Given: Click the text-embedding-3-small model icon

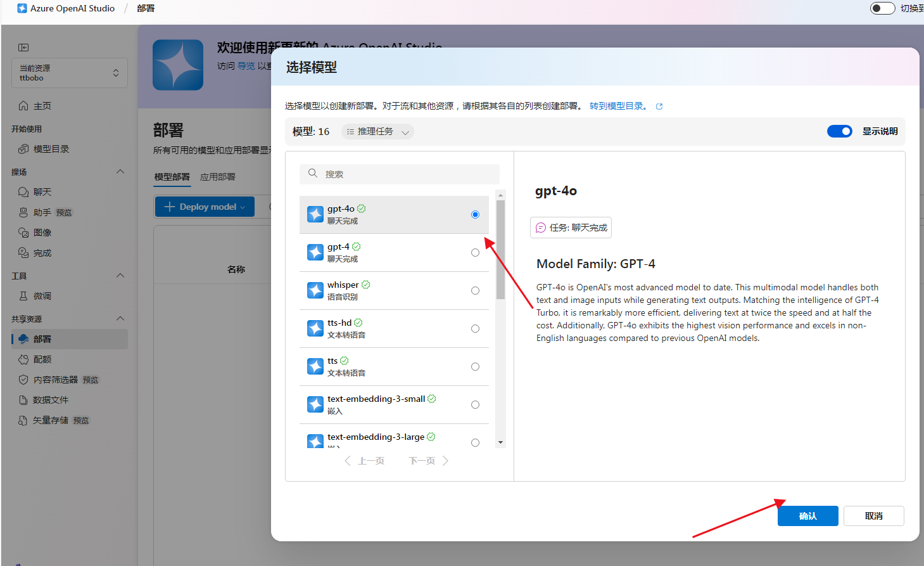Looking at the screenshot, I should (x=315, y=404).
